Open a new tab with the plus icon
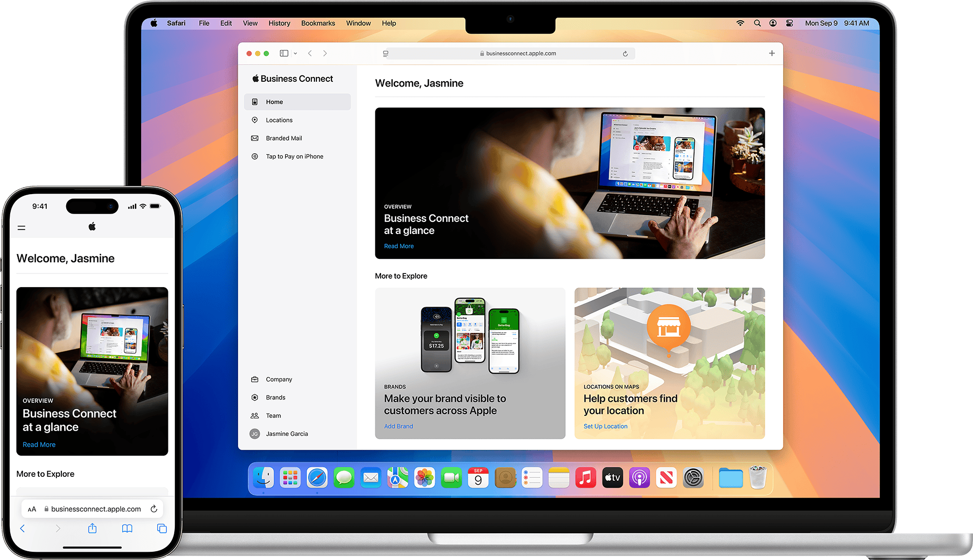 771,54
